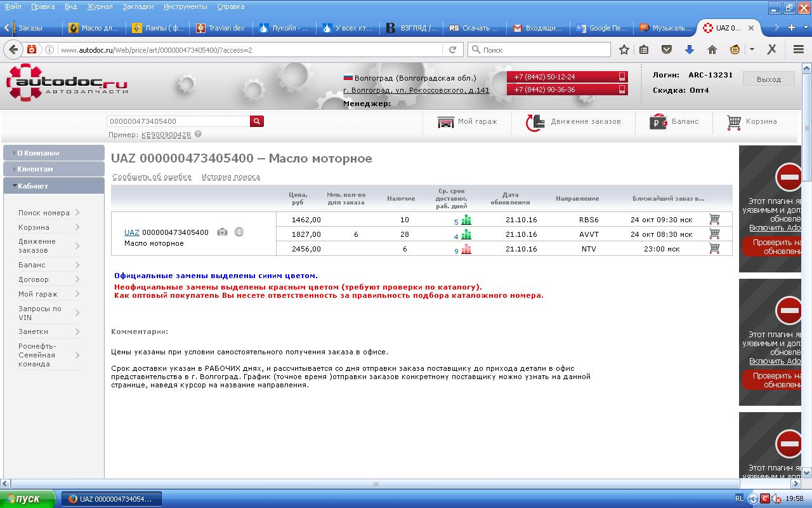Screen dimensions: 812x508
Task: Expand the 'О Компании' sidebar section
Action: click(54, 153)
